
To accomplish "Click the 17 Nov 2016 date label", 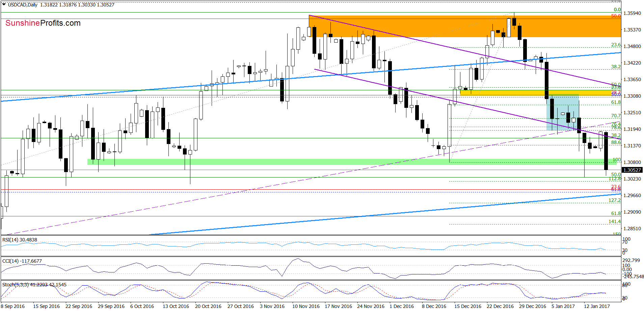I will point(338,306).
